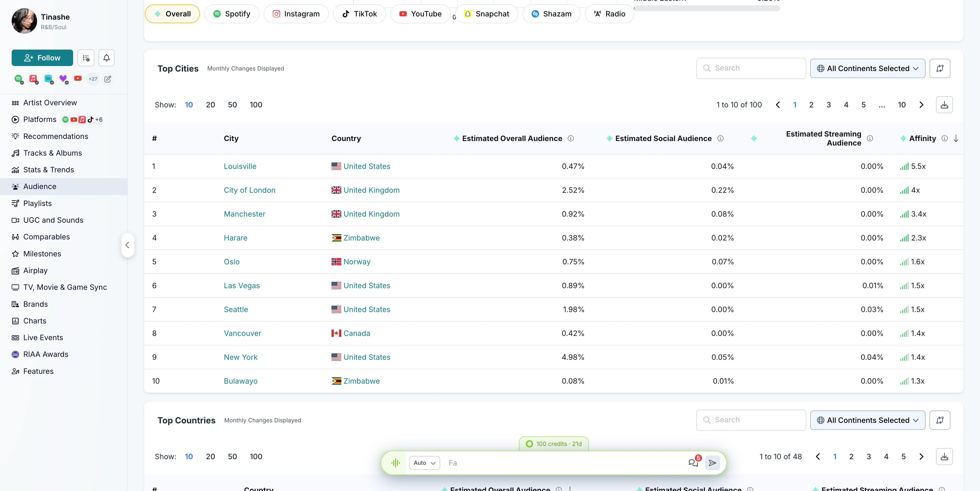Open Top Cities All Continents Selected dropdown
Viewport: 980px width, 491px height.
(867, 68)
